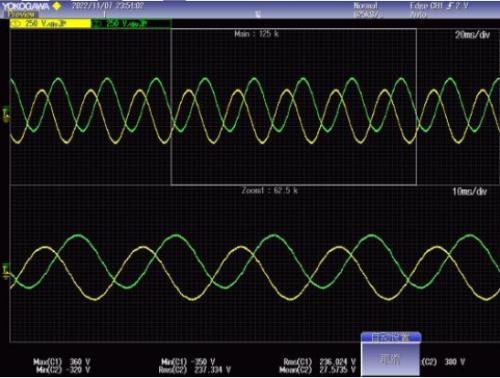Click the 20ms/div main timebase label
500x378 pixels.
point(472,35)
